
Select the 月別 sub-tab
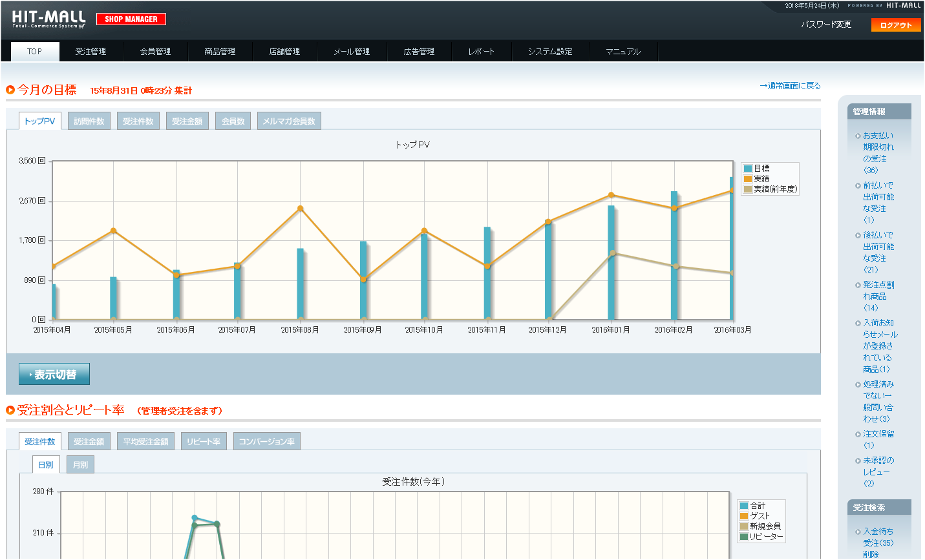(x=81, y=464)
